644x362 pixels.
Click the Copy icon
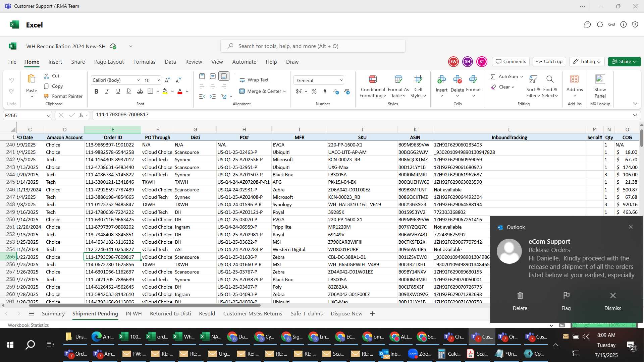pos(46,86)
